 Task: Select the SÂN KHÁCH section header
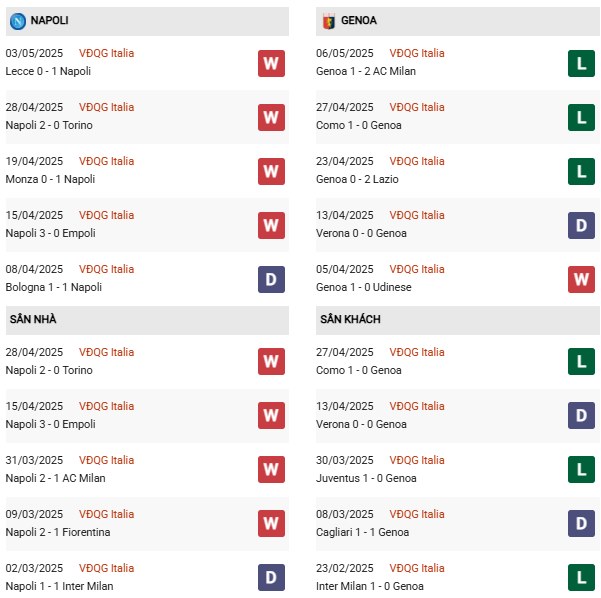(458, 320)
